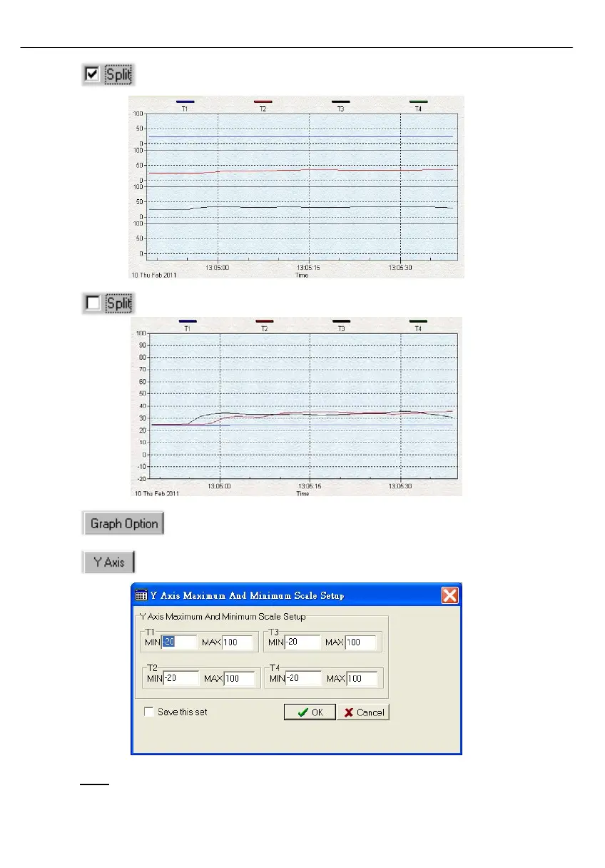Screen dimensions: 605x868
Task: Uncheck the checked Split checkbox
Action: 92,74
